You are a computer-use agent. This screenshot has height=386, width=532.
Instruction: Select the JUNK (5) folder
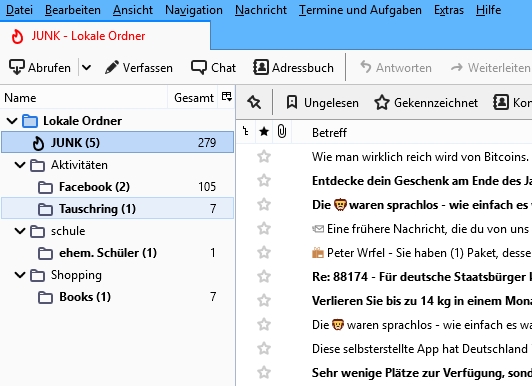tap(117, 142)
